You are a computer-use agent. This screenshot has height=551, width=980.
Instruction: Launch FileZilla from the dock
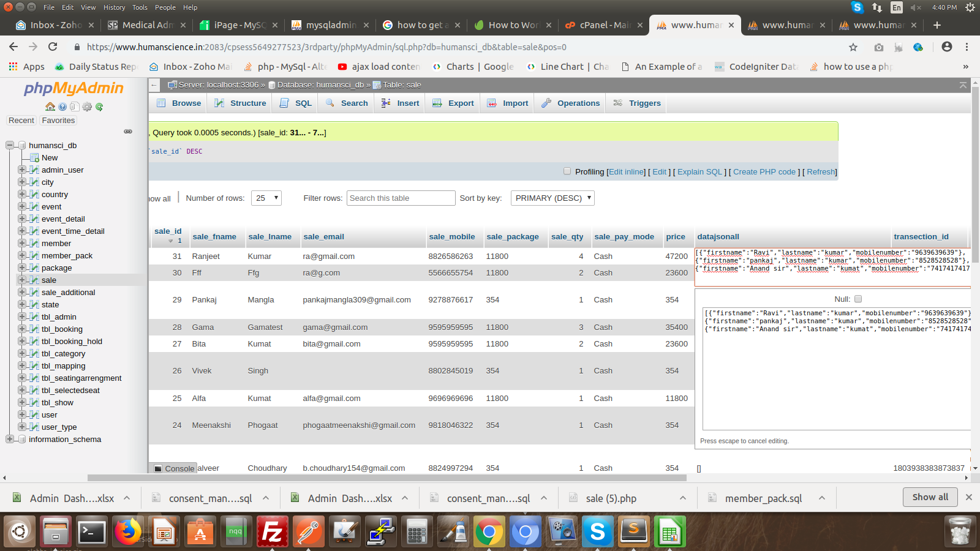click(273, 531)
